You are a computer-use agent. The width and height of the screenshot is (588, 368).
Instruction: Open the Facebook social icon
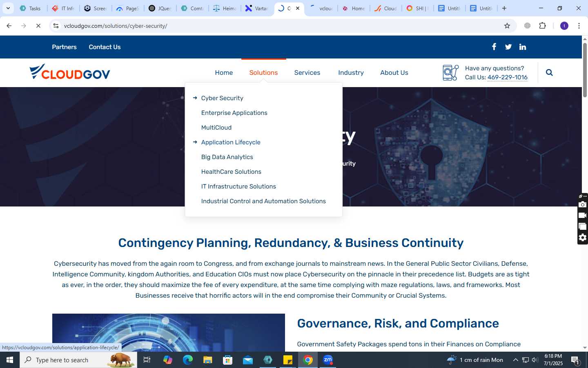(494, 47)
